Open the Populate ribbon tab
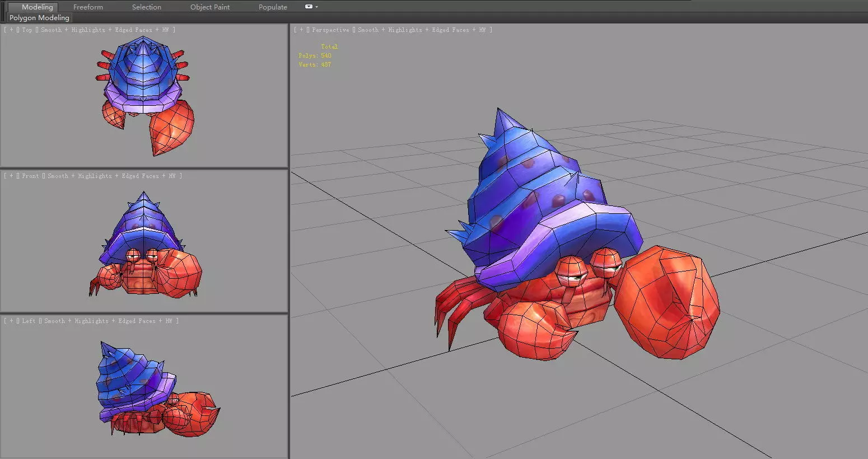This screenshot has width=868, height=459. point(273,7)
